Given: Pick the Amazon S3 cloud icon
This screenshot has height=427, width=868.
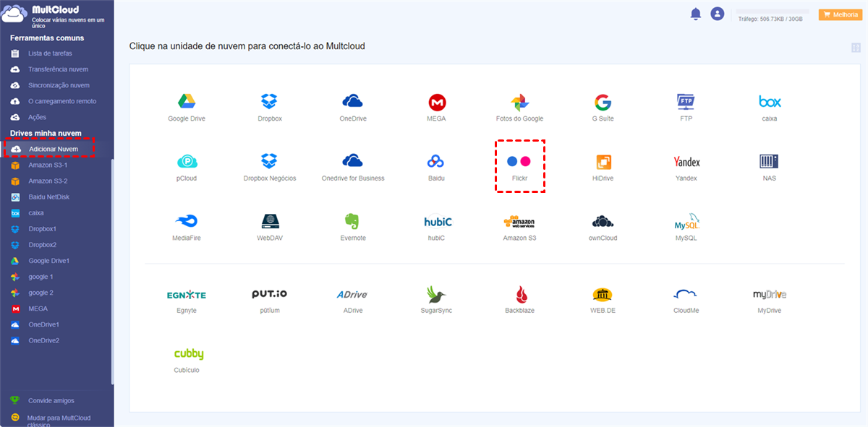Looking at the screenshot, I should 519,222.
